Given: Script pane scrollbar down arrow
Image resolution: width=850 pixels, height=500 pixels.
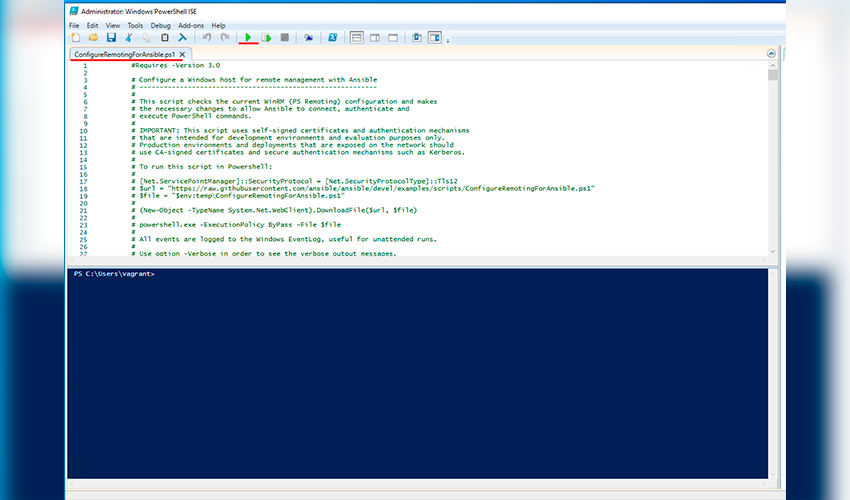Looking at the screenshot, I should coord(772,251).
